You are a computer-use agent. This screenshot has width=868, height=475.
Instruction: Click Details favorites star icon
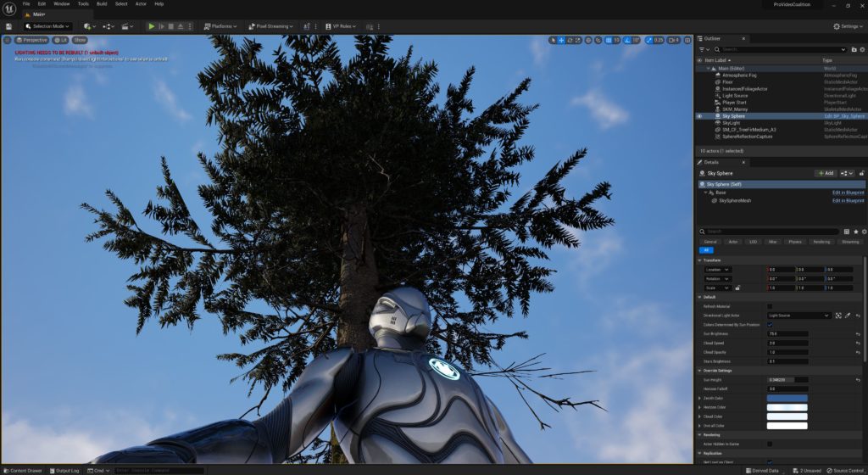pos(856,232)
